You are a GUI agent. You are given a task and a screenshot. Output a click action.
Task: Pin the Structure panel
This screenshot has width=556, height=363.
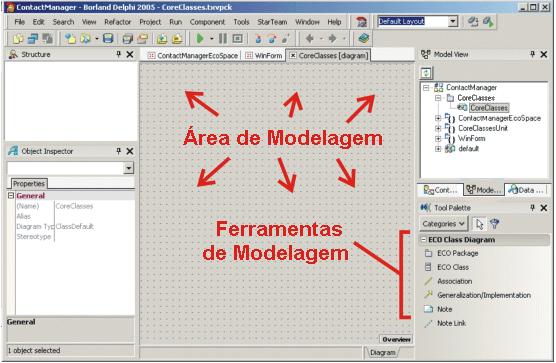(x=118, y=54)
